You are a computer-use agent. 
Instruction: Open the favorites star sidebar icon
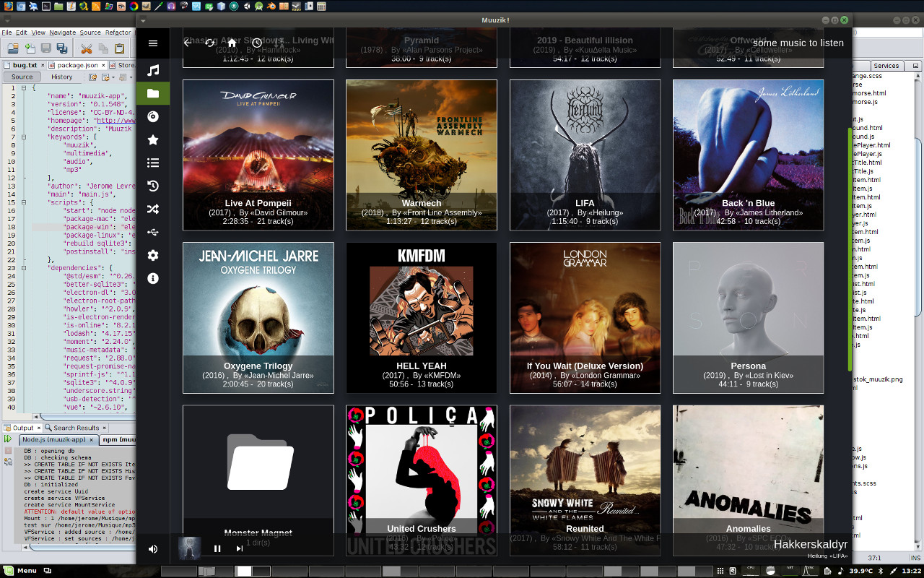click(152, 139)
